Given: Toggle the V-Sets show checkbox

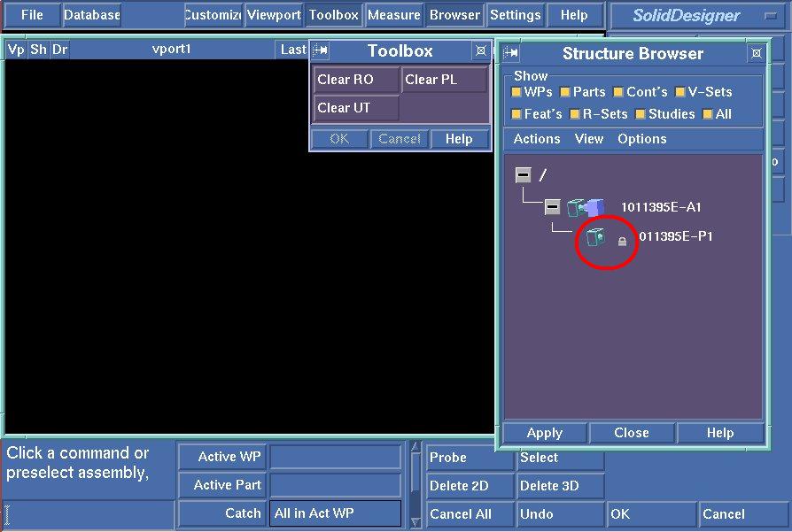Looking at the screenshot, I should 679,92.
